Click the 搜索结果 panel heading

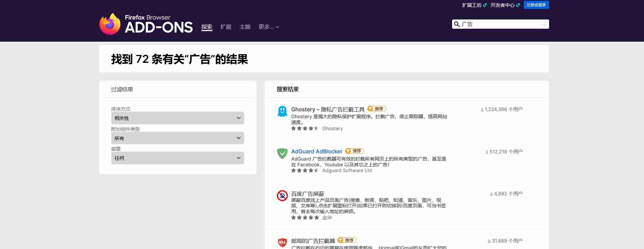pyautogui.click(x=288, y=89)
